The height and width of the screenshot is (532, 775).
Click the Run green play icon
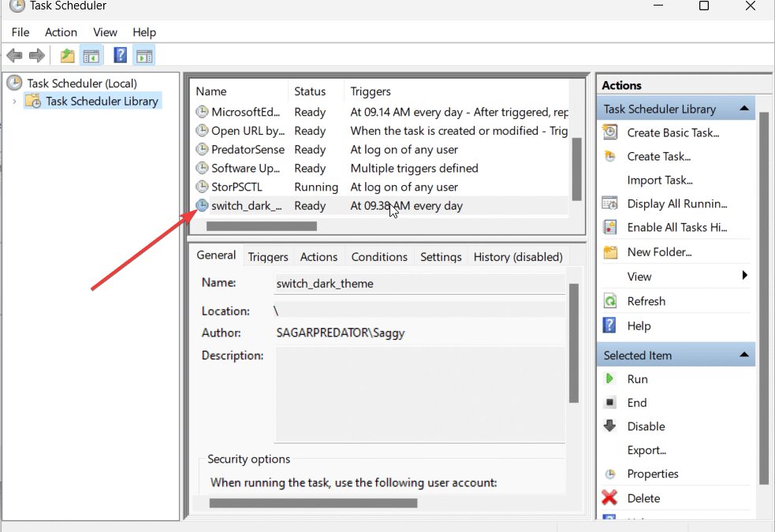click(x=609, y=379)
